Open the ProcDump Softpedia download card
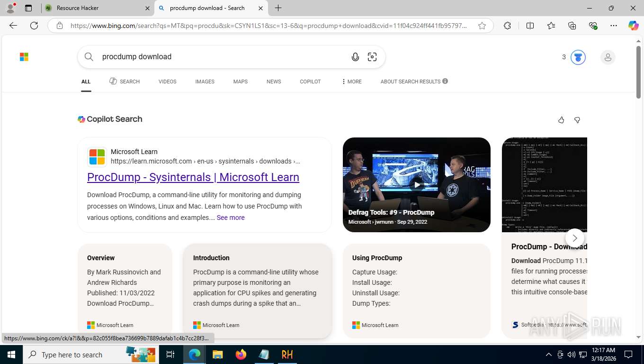This screenshot has width=644, height=364. click(545, 238)
